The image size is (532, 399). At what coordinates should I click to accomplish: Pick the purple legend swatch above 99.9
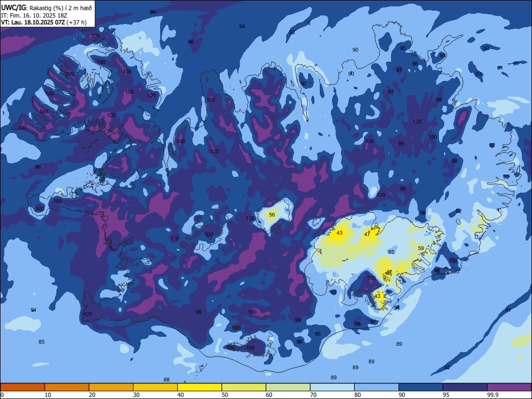coord(509,387)
